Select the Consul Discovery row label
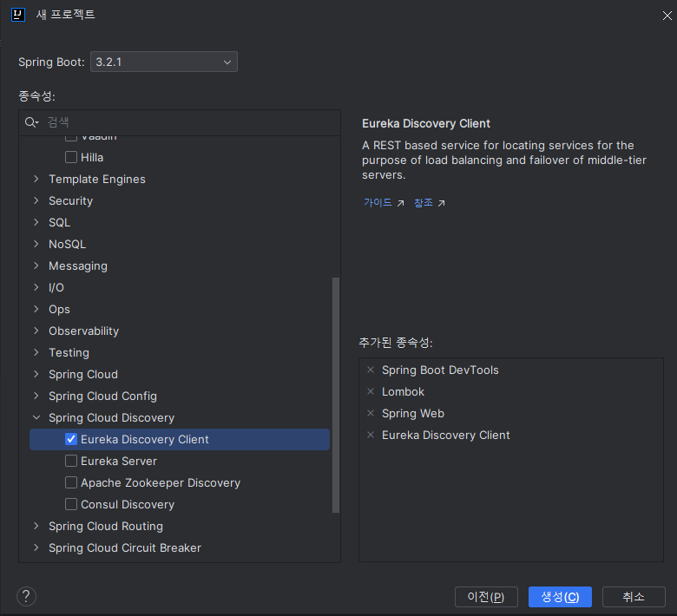The width and height of the screenshot is (677, 616). coord(128,504)
